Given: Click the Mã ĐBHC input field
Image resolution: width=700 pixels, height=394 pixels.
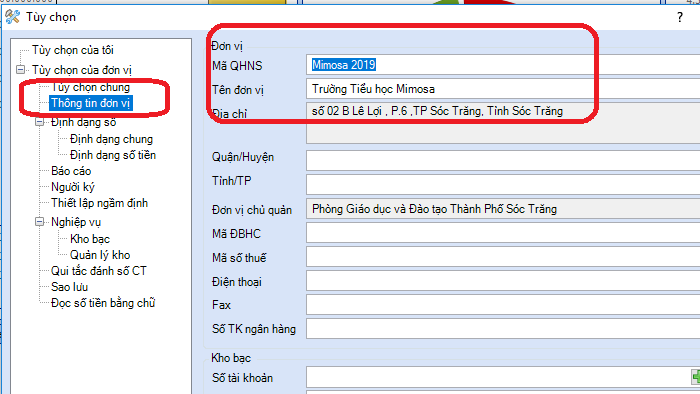Looking at the screenshot, I should tap(503, 233).
